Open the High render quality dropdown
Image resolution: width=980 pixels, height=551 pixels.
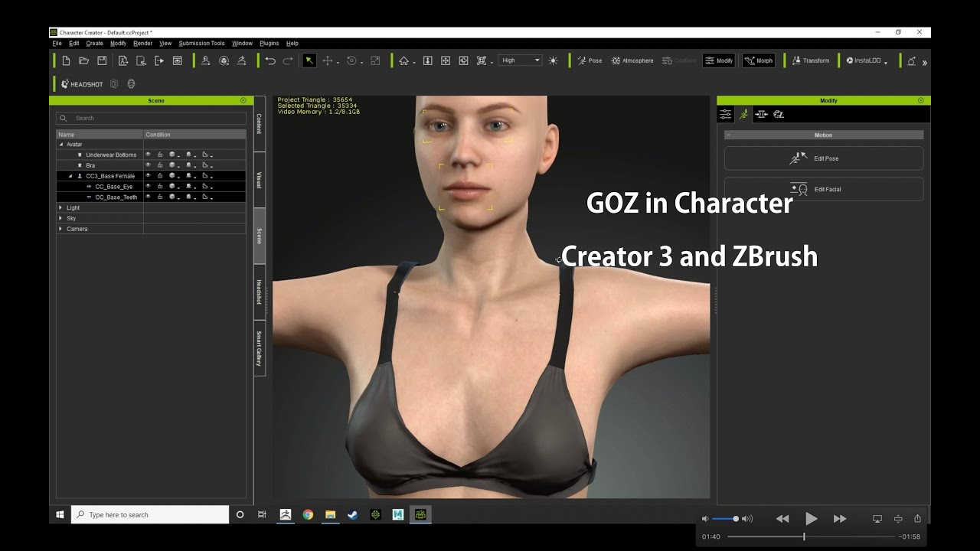click(x=521, y=60)
